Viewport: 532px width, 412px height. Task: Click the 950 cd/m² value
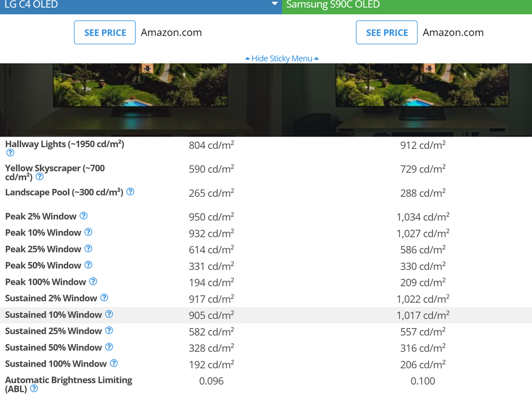[x=211, y=217]
